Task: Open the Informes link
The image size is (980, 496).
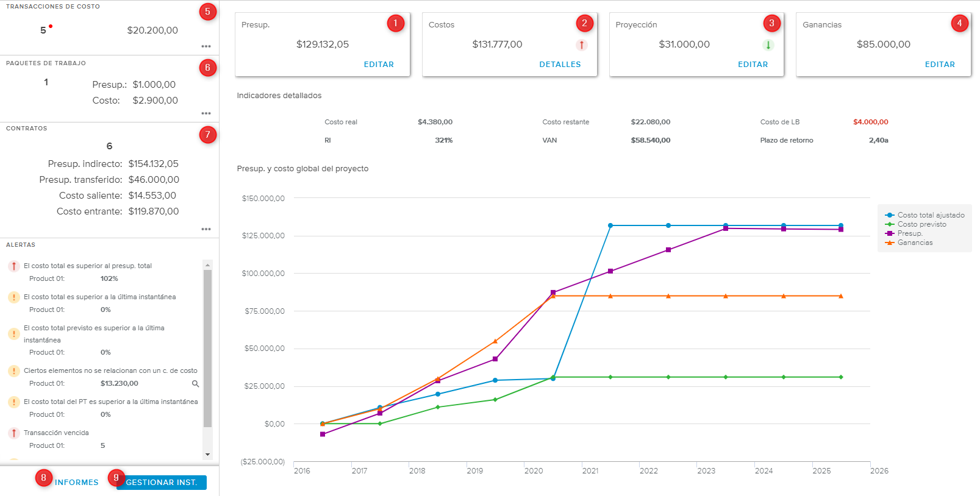Action: pos(76,483)
